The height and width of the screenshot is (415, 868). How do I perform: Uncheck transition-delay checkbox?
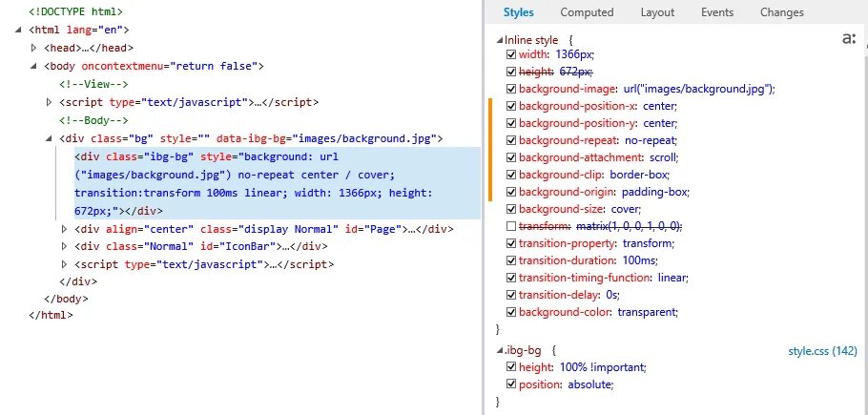511,295
